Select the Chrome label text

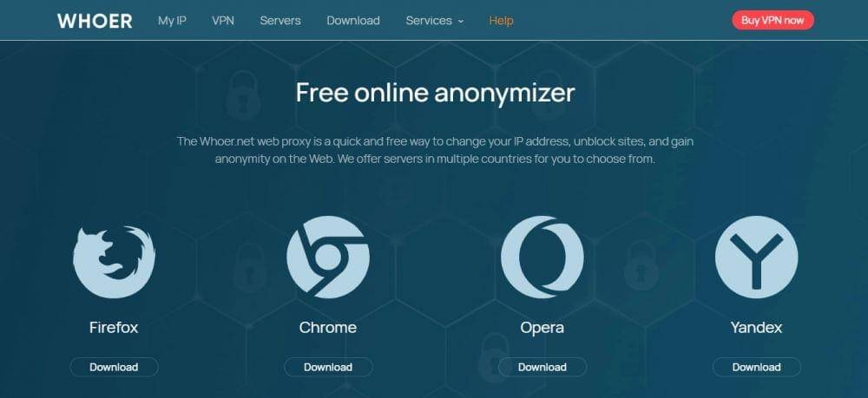328,327
